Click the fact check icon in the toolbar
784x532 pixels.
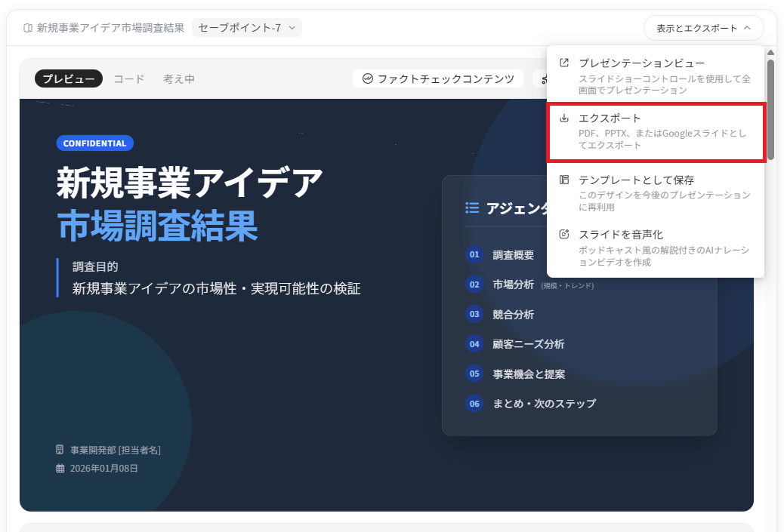click(368, 78)
